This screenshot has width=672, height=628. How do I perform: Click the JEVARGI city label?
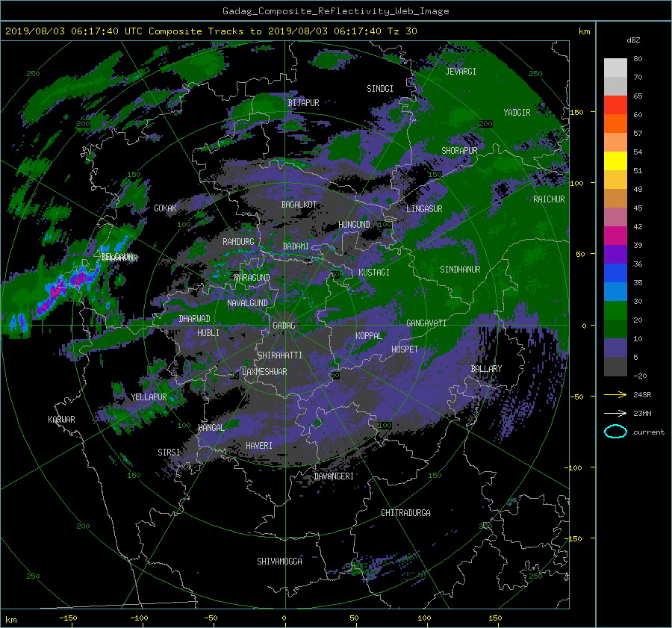pos(461,72)
